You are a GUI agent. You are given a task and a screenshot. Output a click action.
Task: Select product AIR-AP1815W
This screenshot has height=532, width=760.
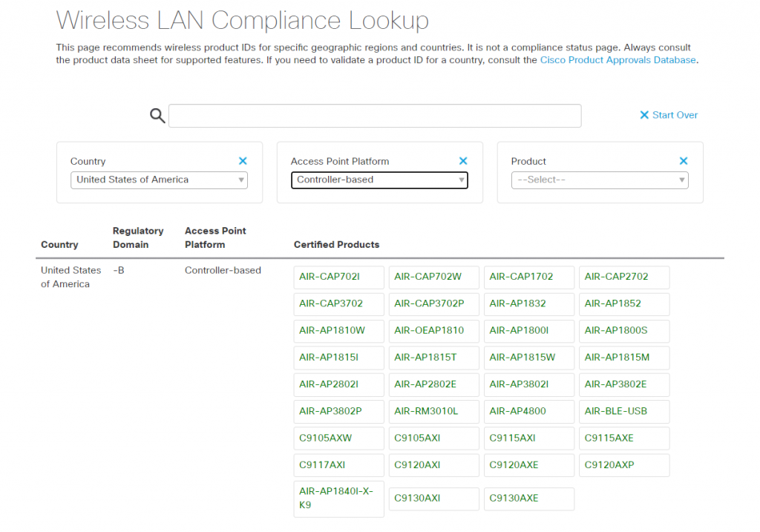(528, 358)
